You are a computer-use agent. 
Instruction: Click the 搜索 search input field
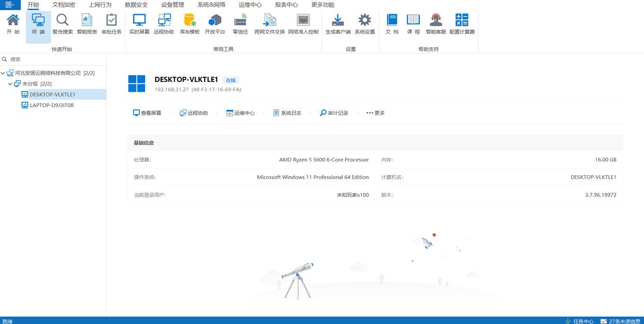coord(54,59)
